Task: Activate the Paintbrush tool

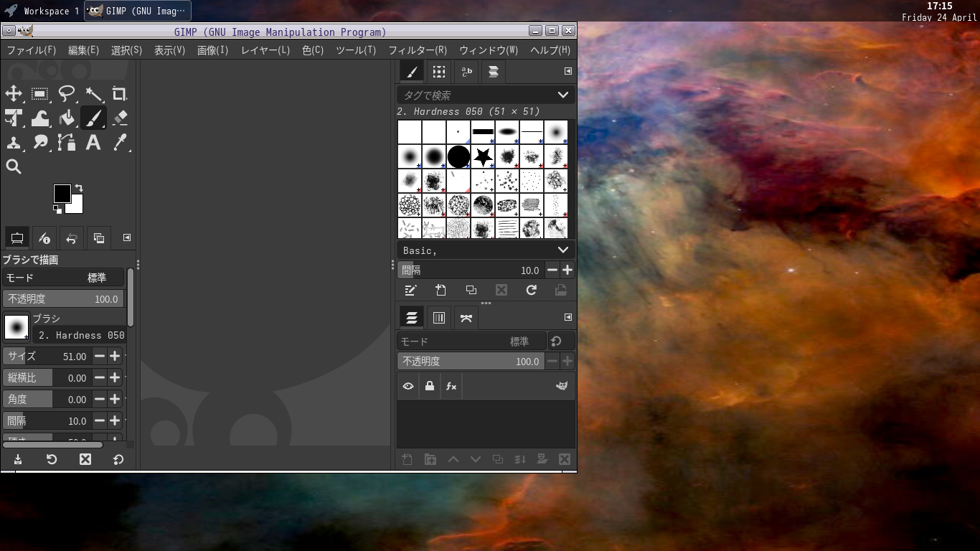Action: point(93,118)
